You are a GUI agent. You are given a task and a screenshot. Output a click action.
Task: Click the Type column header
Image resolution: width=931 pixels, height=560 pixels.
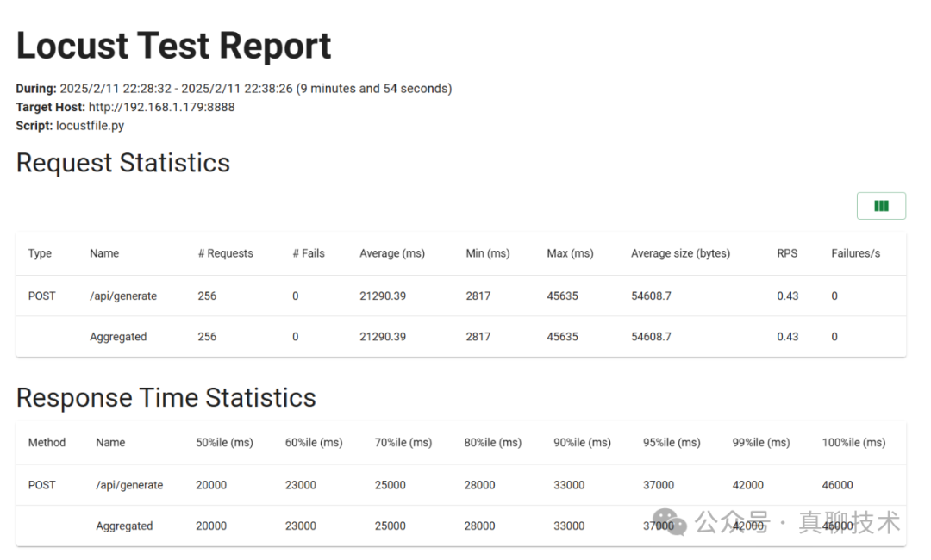click(40, 253)
